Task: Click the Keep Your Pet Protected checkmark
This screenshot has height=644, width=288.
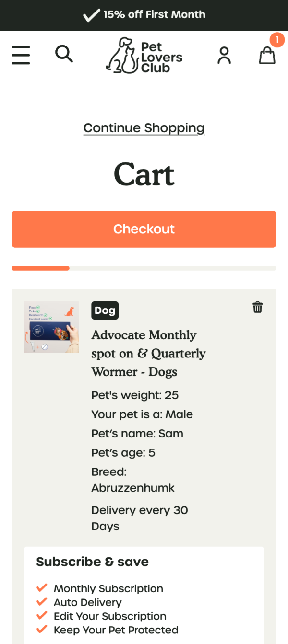Action: (x=42, y=630)
